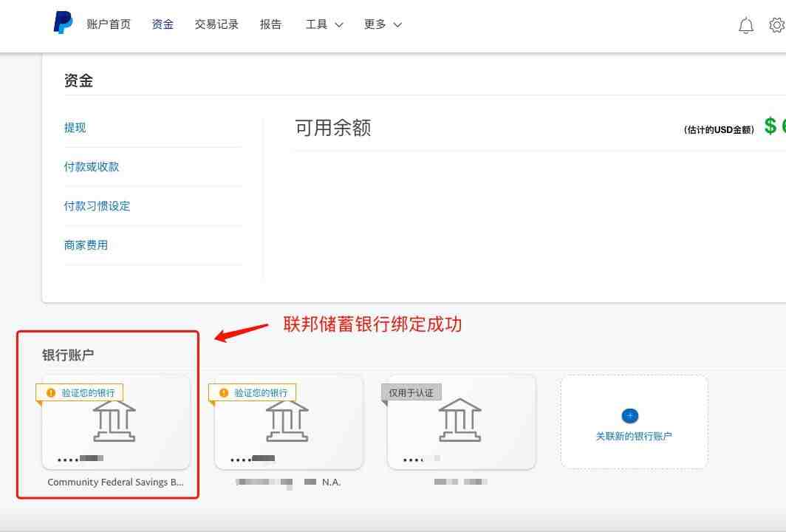Click 关联新的银行账户 link
Screen dimensions: 786x532
(x=634, y=436)
